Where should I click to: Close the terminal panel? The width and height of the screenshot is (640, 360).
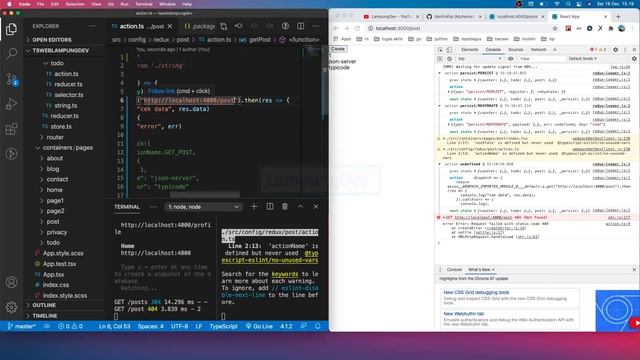[x=316, y=207]
